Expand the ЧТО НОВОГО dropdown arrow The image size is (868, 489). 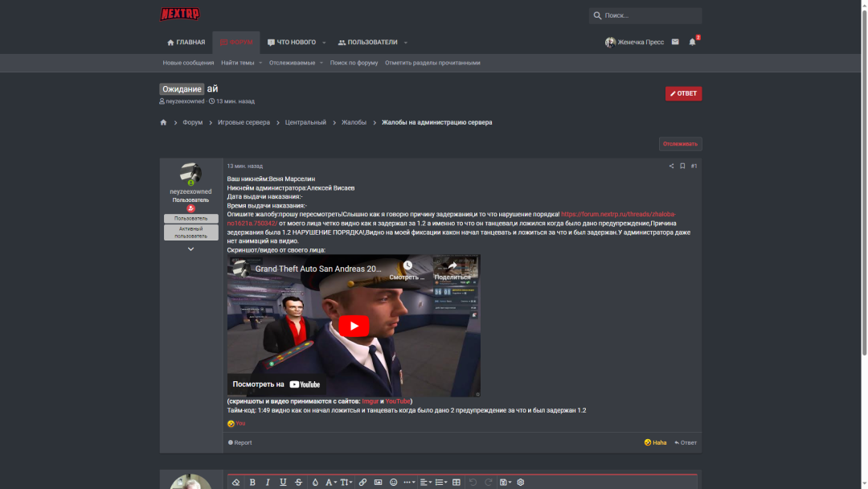coord(324,43)
